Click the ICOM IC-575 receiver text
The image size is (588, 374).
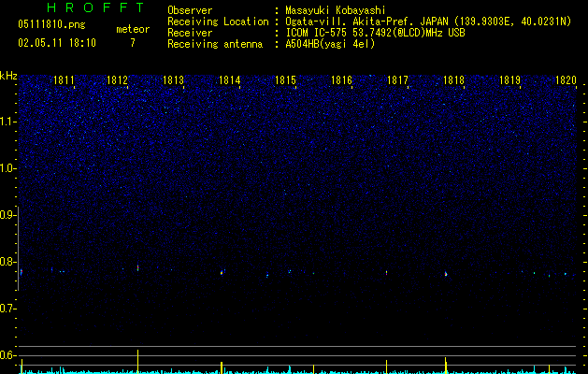point(375,33)
